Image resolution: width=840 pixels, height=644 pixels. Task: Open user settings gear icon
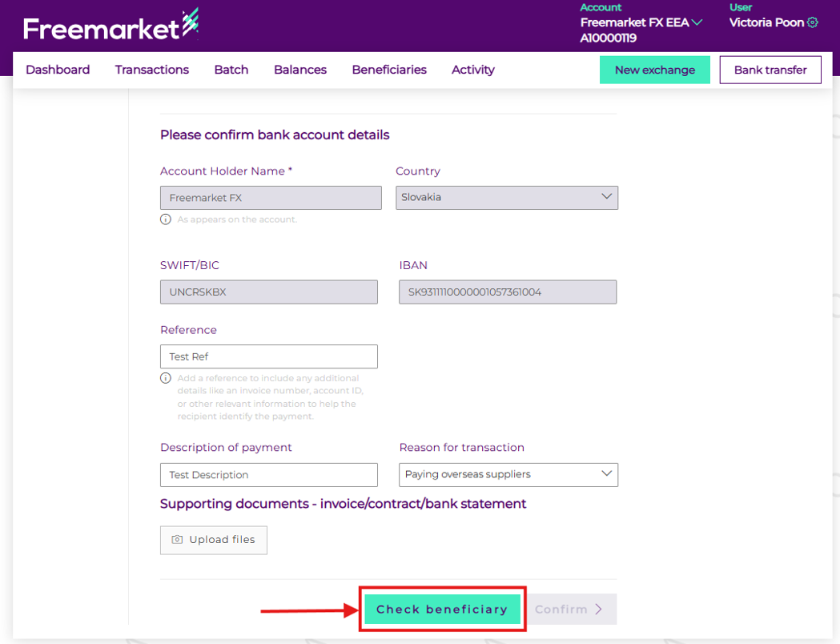tap(813, 22)
